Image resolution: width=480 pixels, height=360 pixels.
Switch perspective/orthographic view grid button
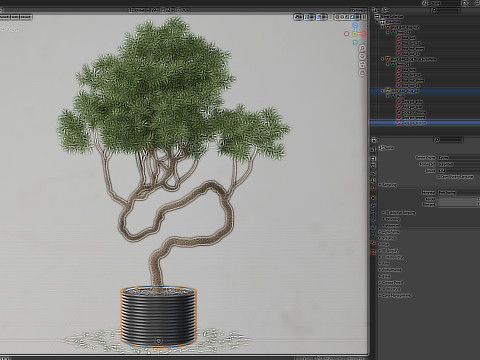pos(362,72)
